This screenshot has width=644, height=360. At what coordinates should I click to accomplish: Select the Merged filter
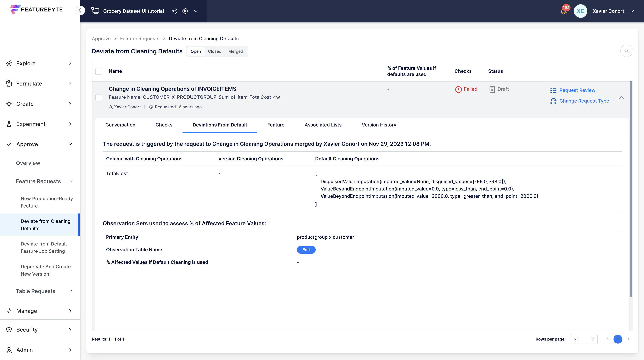[x=235, y=51]
